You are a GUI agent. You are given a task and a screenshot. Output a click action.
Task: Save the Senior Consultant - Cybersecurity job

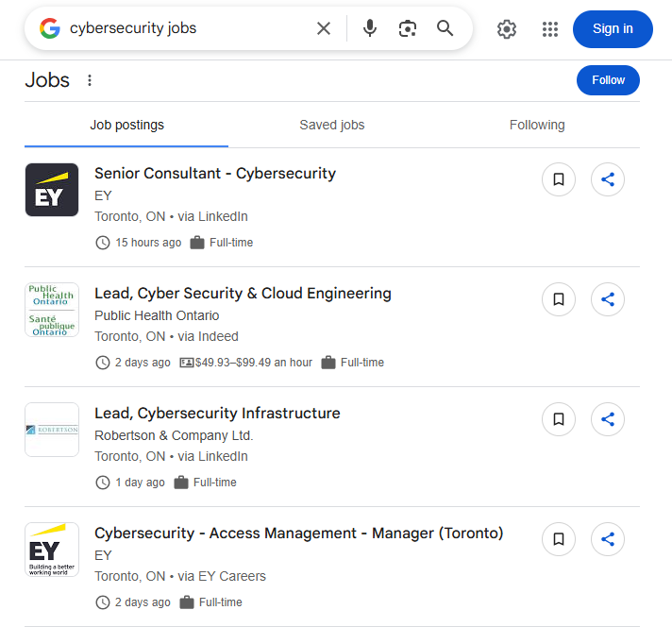point(559,179)
